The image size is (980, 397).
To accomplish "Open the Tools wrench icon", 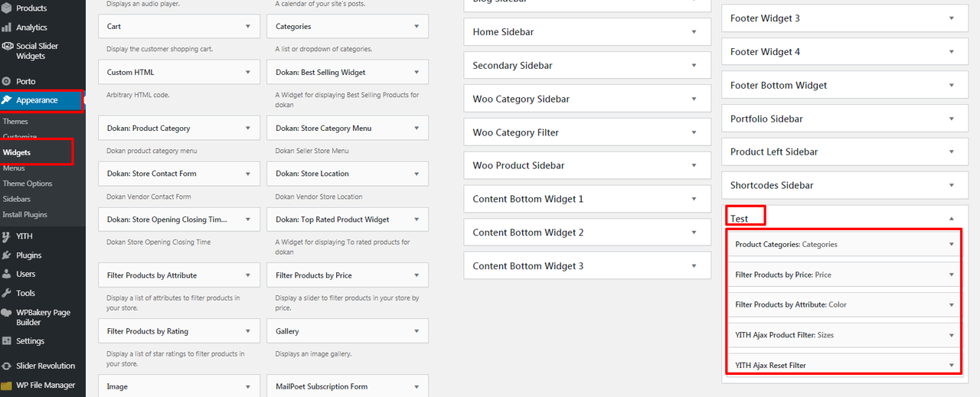I will click(7, 293).
